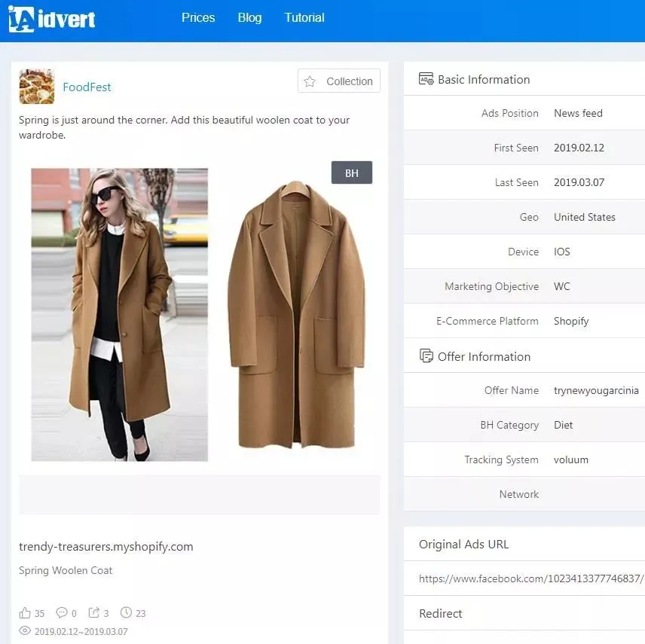
Task: Open the Tutorial menu item
Action: tap(304, 17)
